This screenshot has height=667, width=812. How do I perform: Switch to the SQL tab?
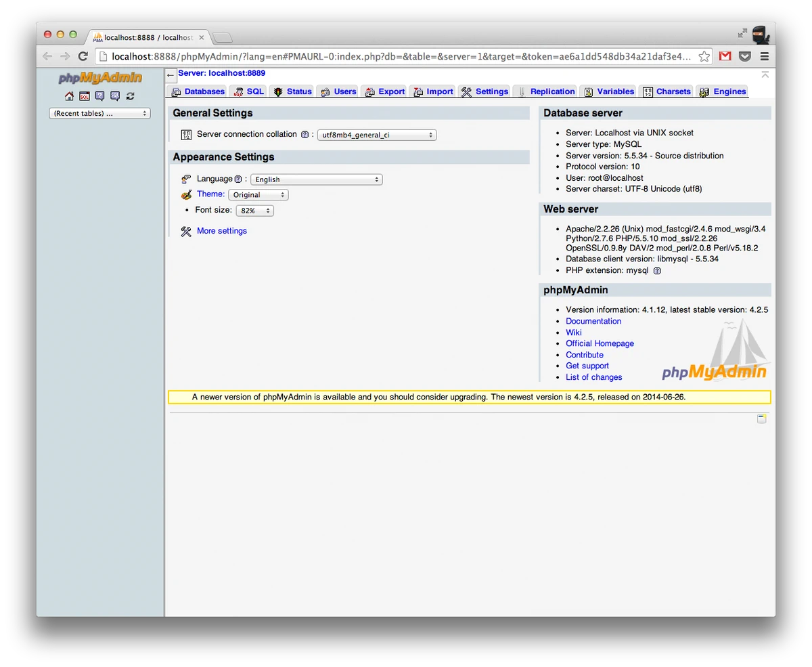[x=248, y=91]
